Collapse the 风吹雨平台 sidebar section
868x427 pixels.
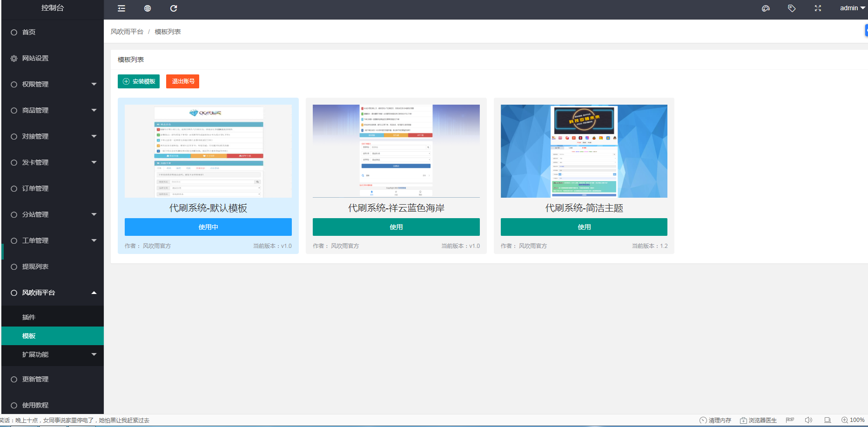coord(53,293)
